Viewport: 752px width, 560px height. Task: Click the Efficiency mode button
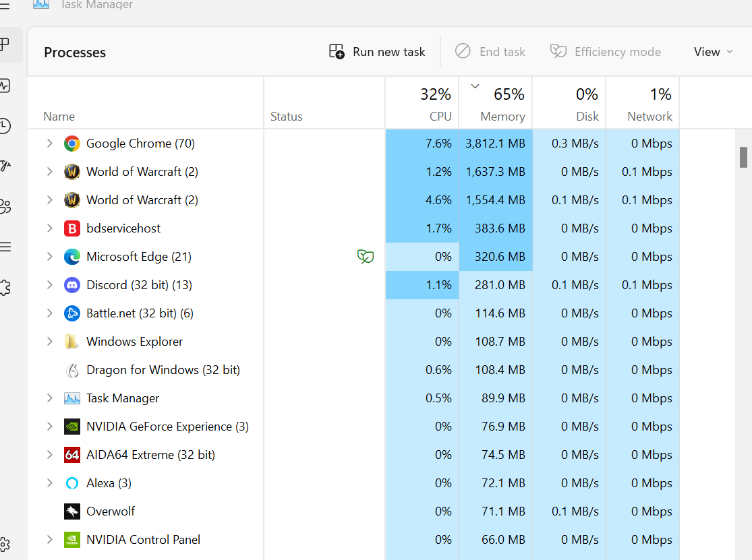pyautogui.click(x=606, y=52)
